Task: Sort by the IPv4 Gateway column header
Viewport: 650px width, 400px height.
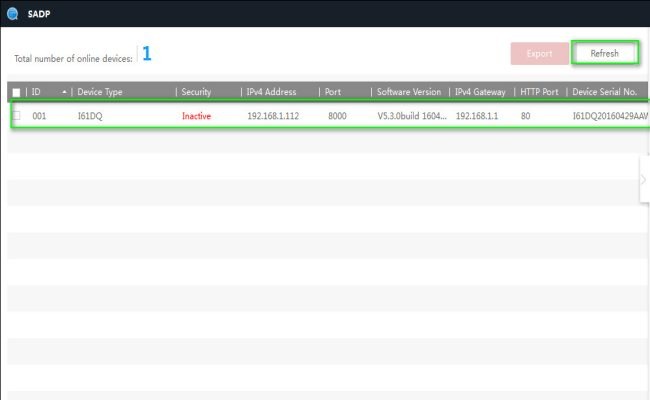Action: pos(480,92)
